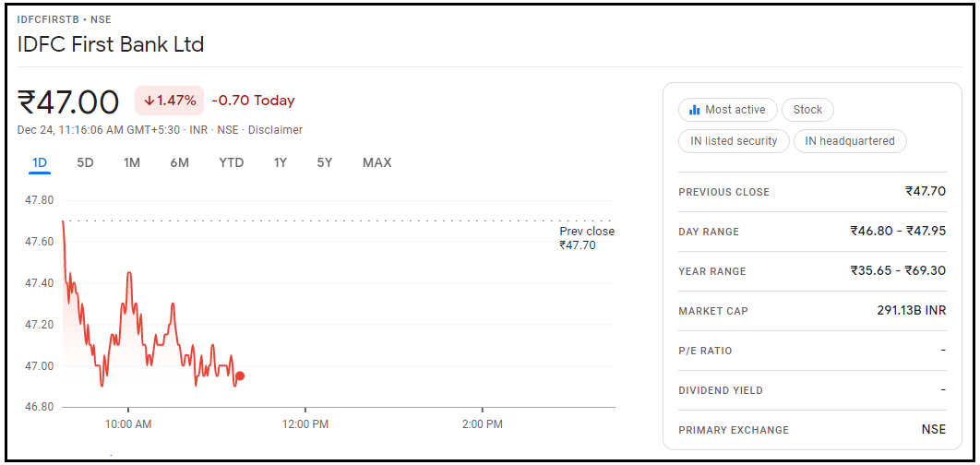Screen dimensions: 980x465
Task: Switch to the 5Y chart view
Action: coord(324,162)
